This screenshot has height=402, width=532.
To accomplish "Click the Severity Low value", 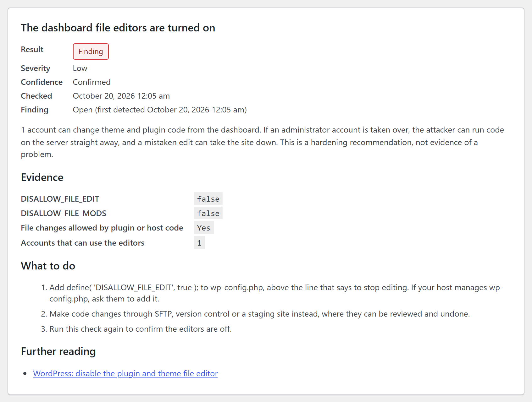I will click(x=80, y=68).
